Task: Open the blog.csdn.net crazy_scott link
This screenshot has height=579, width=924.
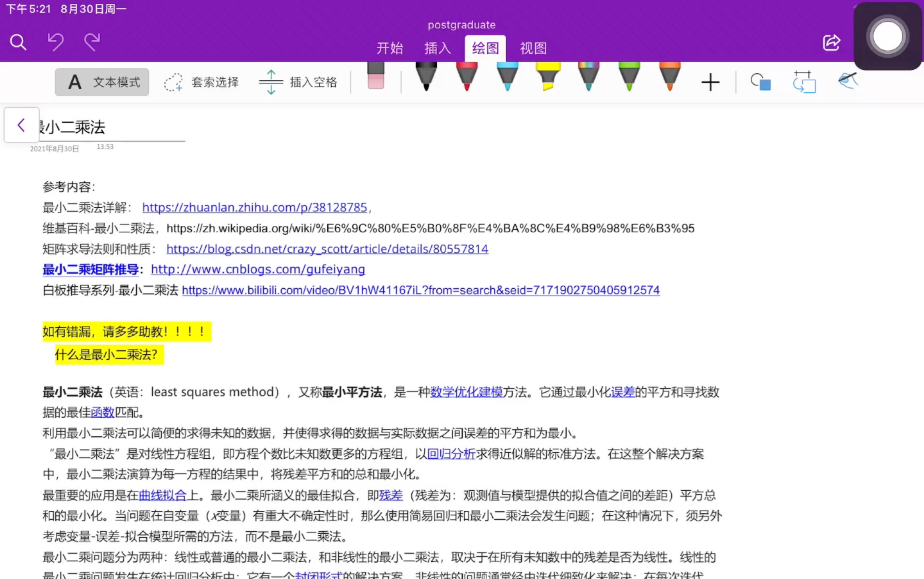Action: [327, 249]
